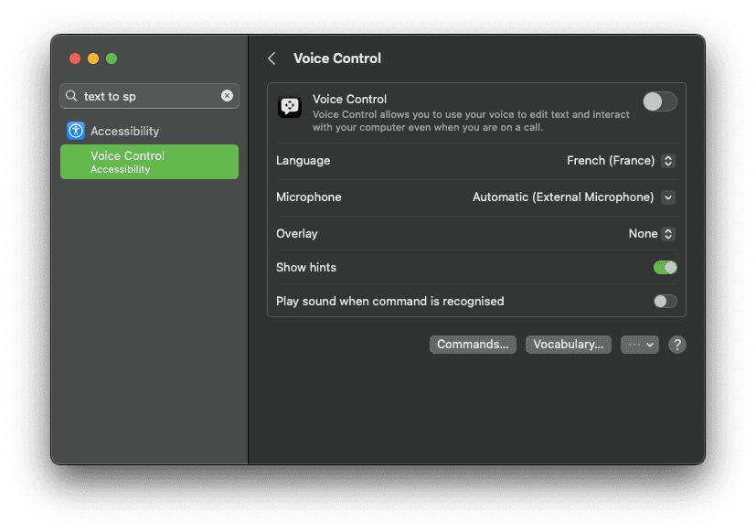Open the Commands… dialog
The height and width of the screenshot is (532, 756).
(473, 345)
